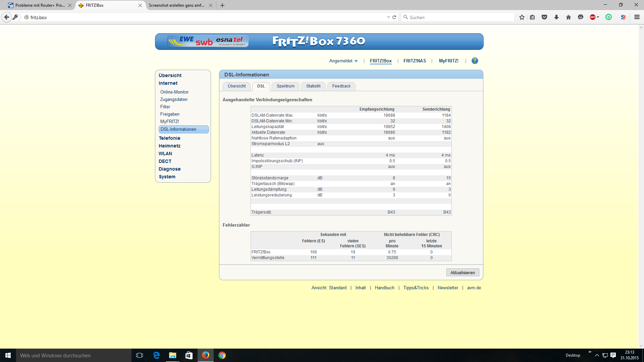Click the bookmark star icon in toolbar
Image resolution: width=644 pixels, height=362 pixels.
522,17
